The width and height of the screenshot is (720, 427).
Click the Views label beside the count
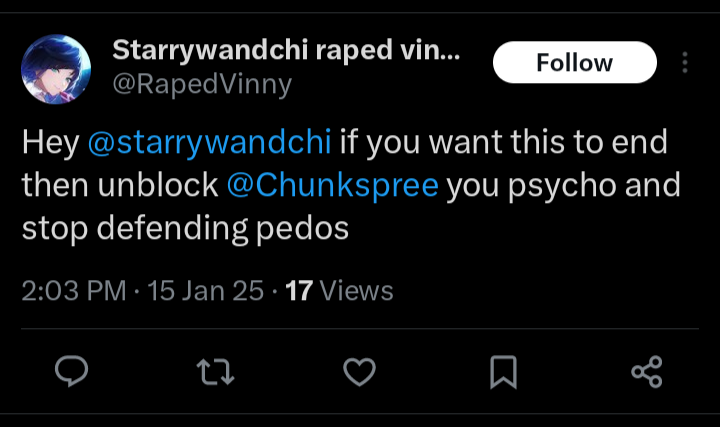click(356, 291)
